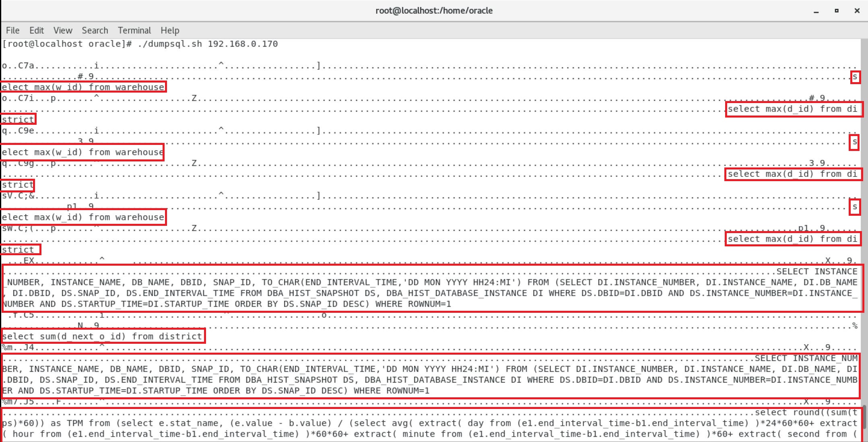Open the Edit menu
Viewport: 868px width, 442px height.
(36, 31)
